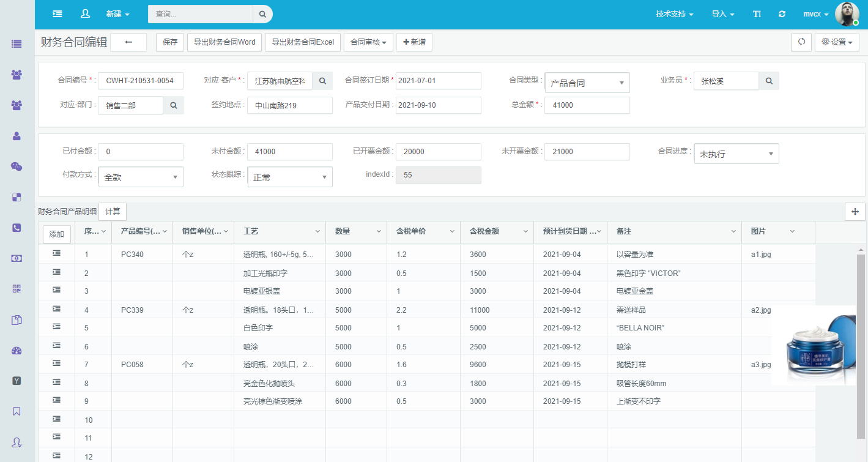Click the top bar search input
Screen dimensions: 868x462
click(x=201, y=14)
